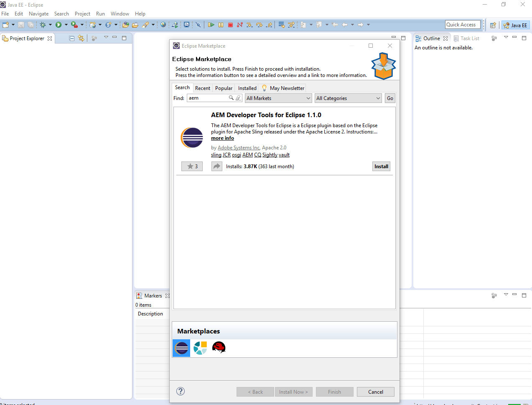The image size is (532, 405).
Task: Open the help question mark icon
Action: (x=181, y=391)
